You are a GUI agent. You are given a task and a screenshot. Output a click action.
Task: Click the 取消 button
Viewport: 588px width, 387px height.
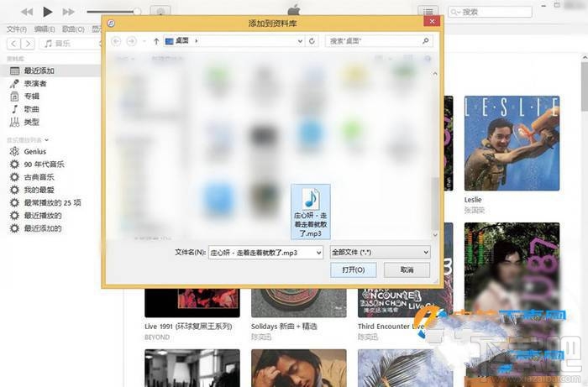point(407,269)
